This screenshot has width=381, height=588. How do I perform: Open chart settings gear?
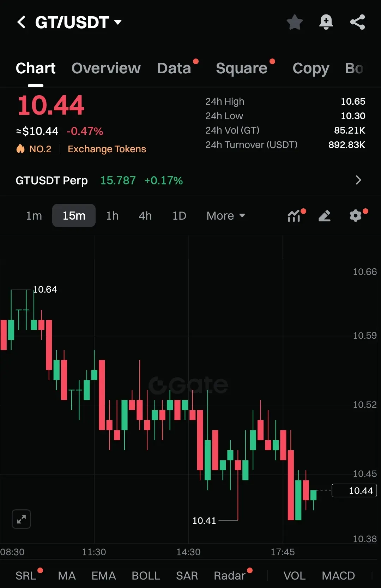[356, 215]
